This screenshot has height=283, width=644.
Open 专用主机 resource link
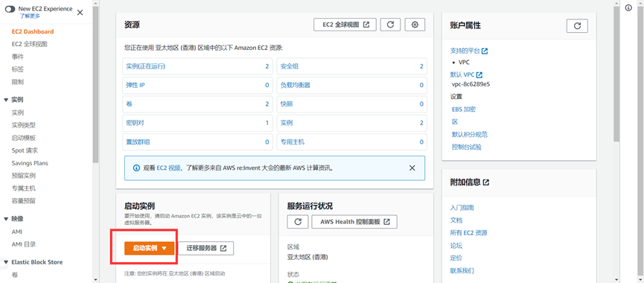pos(293,141)
